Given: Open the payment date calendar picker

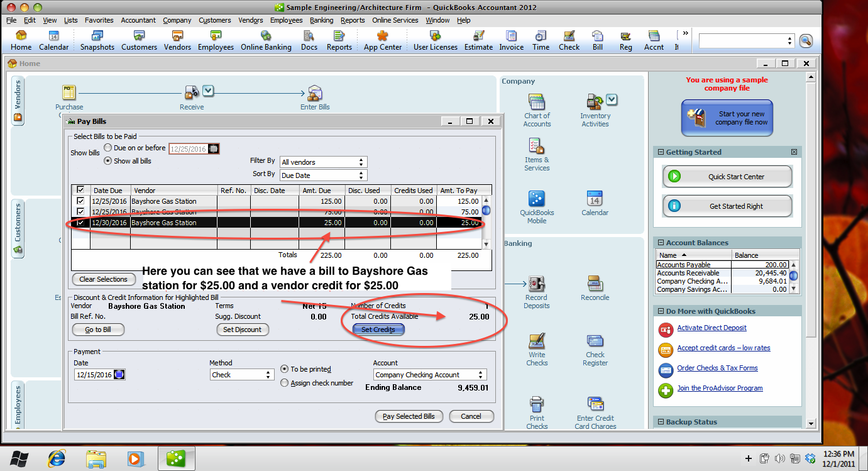Looking at the screenshot, I should (119, 375).
